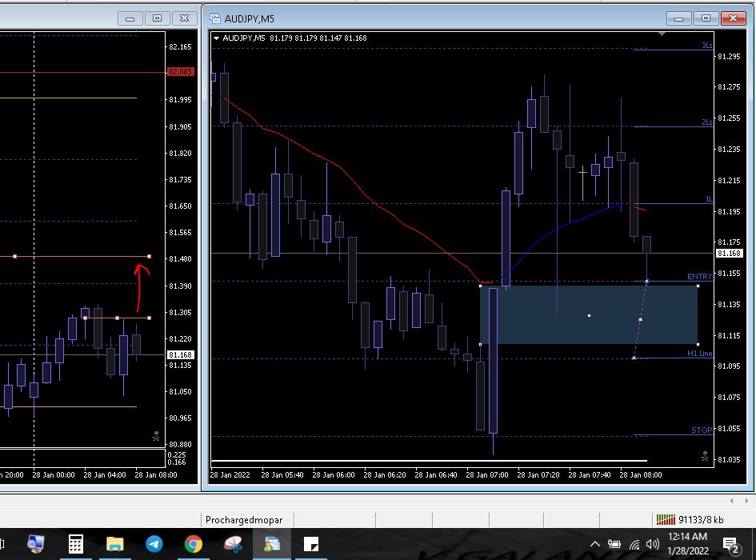This screenshot has width=756, height=560.
Task: Click the 28 Jan 05:40 time label
Action: click(x=282, y=474)
